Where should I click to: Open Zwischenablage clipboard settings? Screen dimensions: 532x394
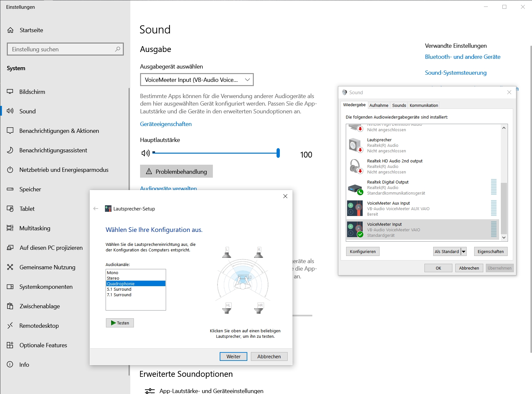(x=40, y=306)
